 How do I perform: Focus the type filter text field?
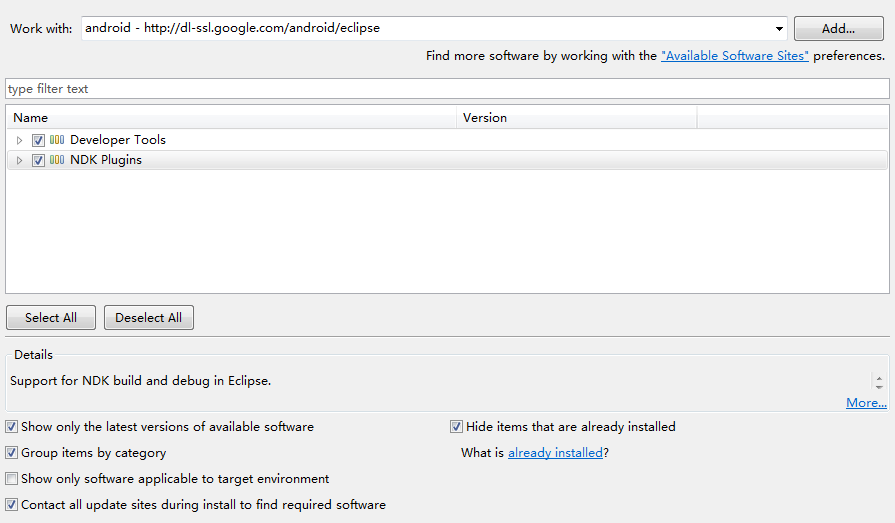(448, 88)
